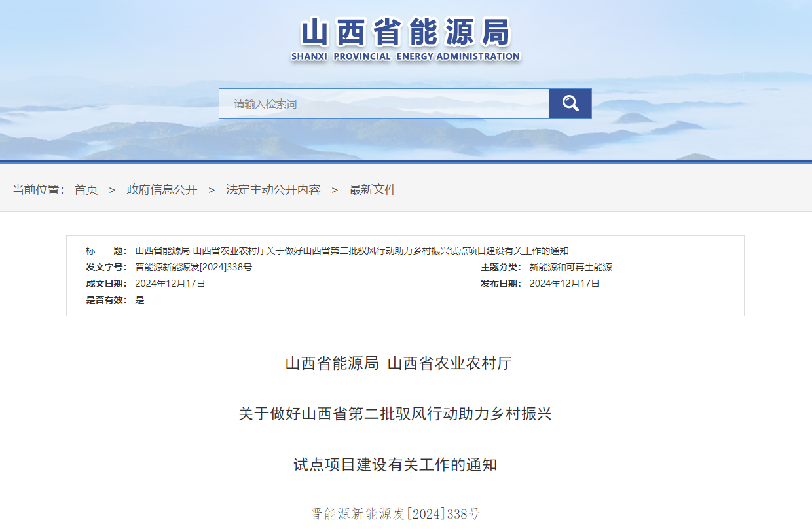Open the 政府信息公开 breadcrumb link

point(162,190)
